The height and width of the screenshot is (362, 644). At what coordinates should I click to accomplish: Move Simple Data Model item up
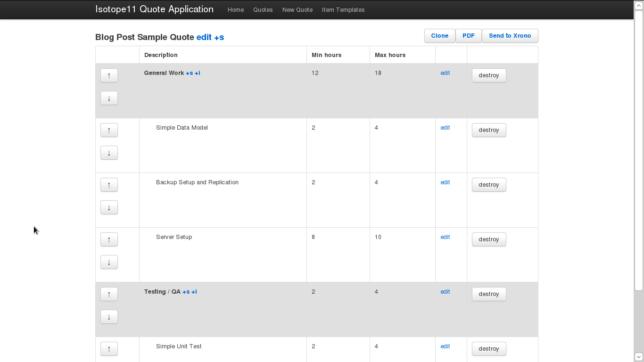point(109,130)
